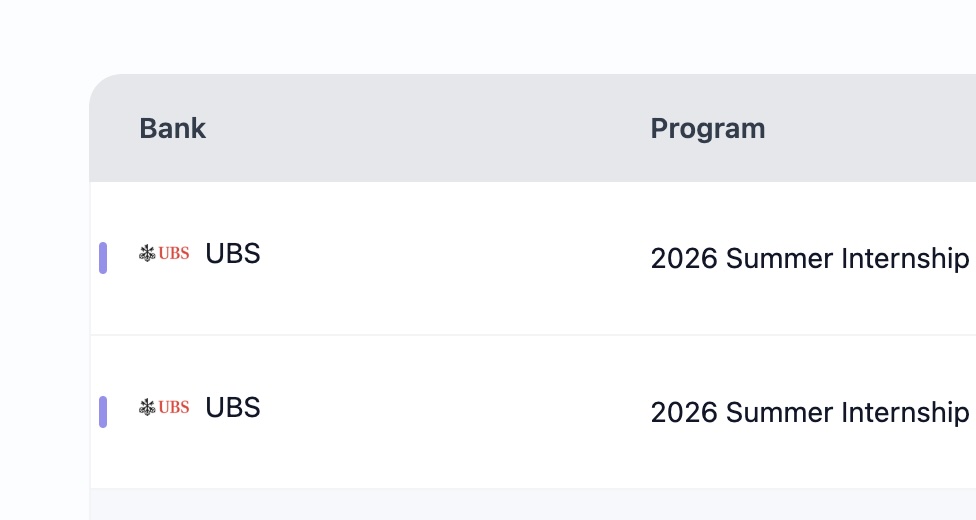Click the purple indicator bar on the first row
This screenshot has width=976, height=520.
103,258
